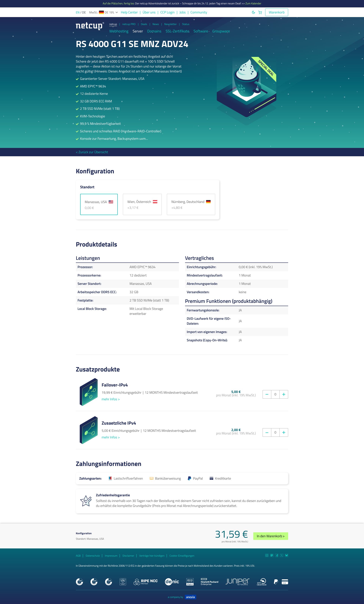Screen dimensions: 364x604
Task: Click the Failover-IPv4 product icon
Action: coord(89,392)
